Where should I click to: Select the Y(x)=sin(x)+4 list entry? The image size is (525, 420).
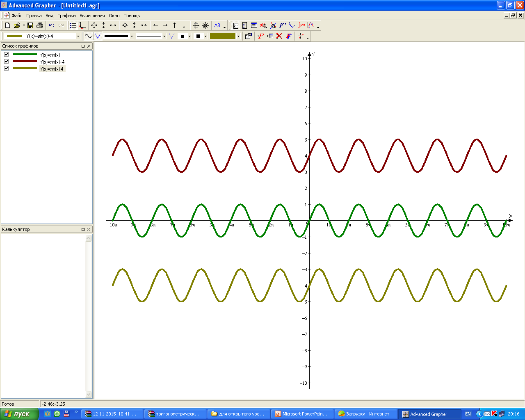point(52,62)
